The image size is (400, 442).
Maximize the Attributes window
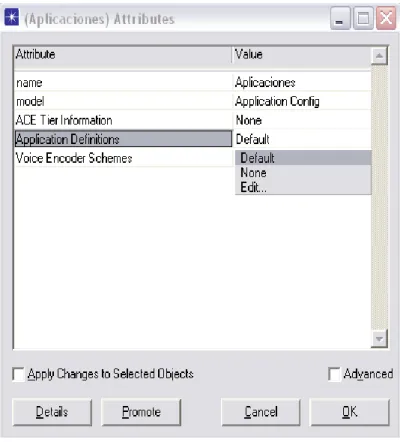(x=363, y=18)
